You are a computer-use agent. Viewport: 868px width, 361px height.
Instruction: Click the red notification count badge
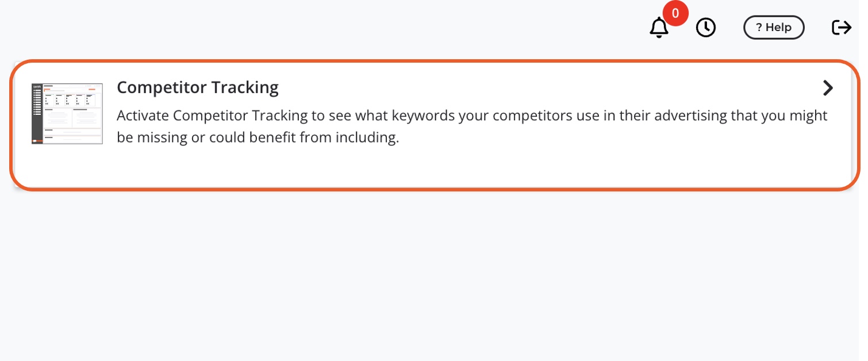click(x=675, y=13)
